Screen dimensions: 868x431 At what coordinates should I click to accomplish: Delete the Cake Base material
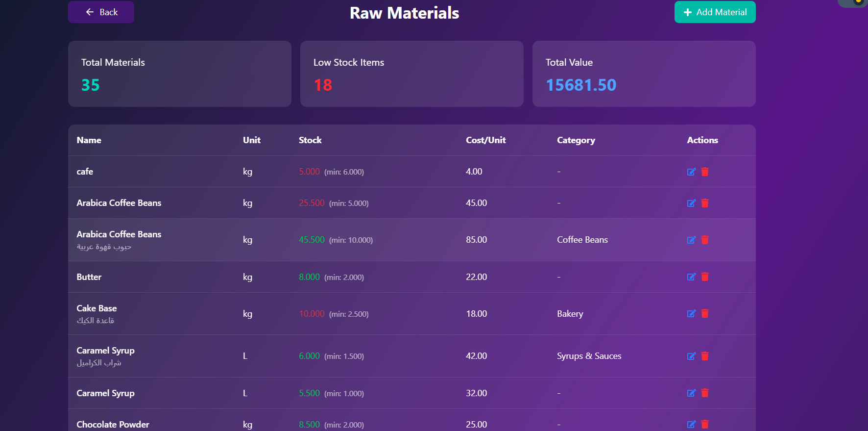click(705, 313)
